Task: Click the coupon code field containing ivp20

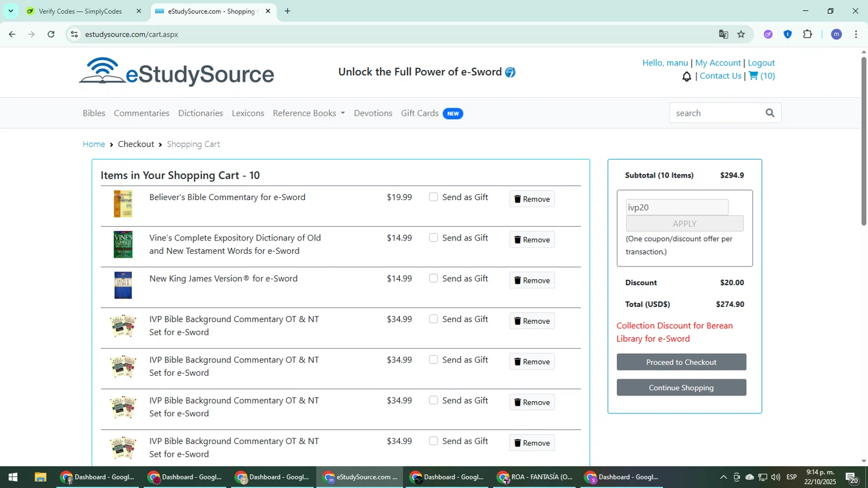Action: pos(677,207)
